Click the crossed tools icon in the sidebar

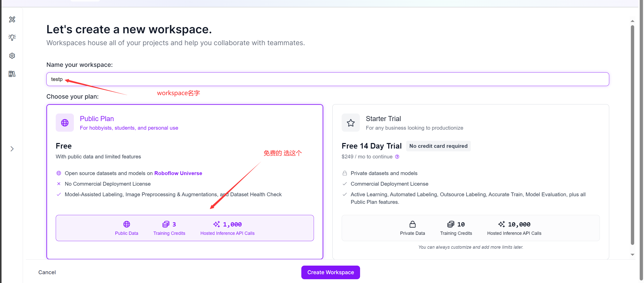pyautogui.click(x=12, y=19)
